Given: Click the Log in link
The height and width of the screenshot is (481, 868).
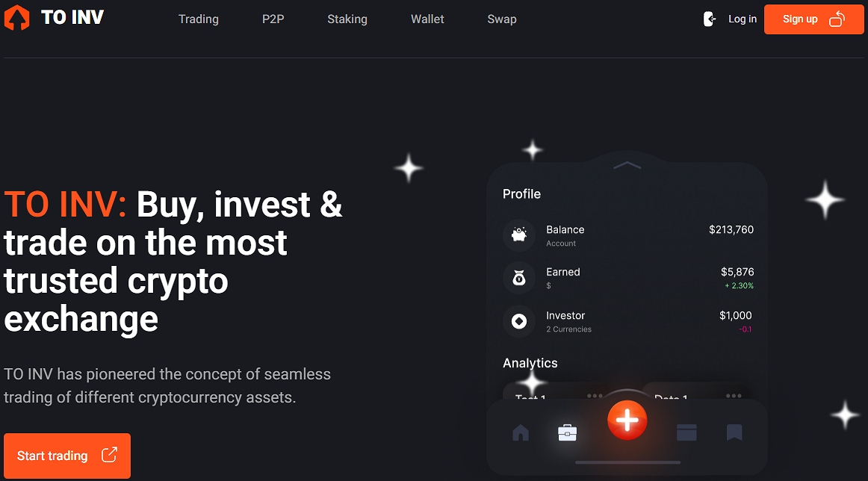Looking at the screenshot, I should tap(743, 19).
